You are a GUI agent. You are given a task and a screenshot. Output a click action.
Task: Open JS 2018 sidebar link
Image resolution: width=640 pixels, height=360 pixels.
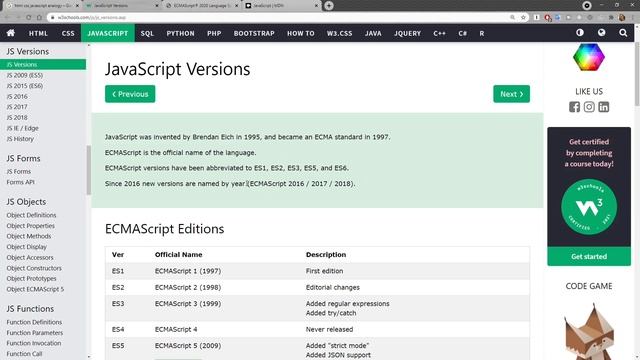17,118
